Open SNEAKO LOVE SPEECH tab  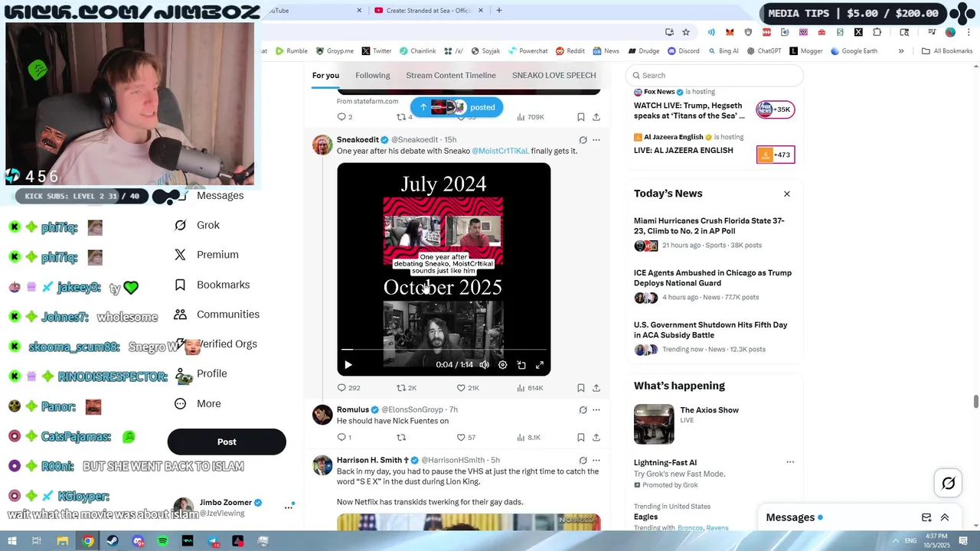click(554, 75)
